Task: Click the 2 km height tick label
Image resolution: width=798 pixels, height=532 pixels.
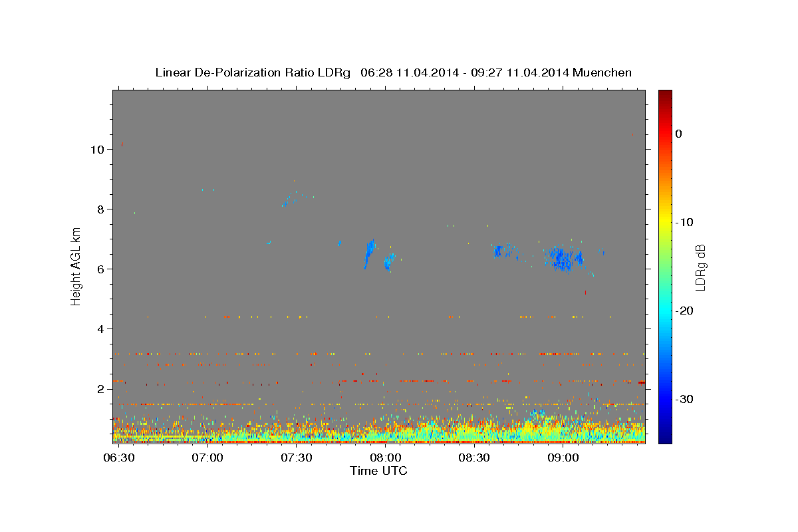Action: pyautogui.click(x=101, y=389)
